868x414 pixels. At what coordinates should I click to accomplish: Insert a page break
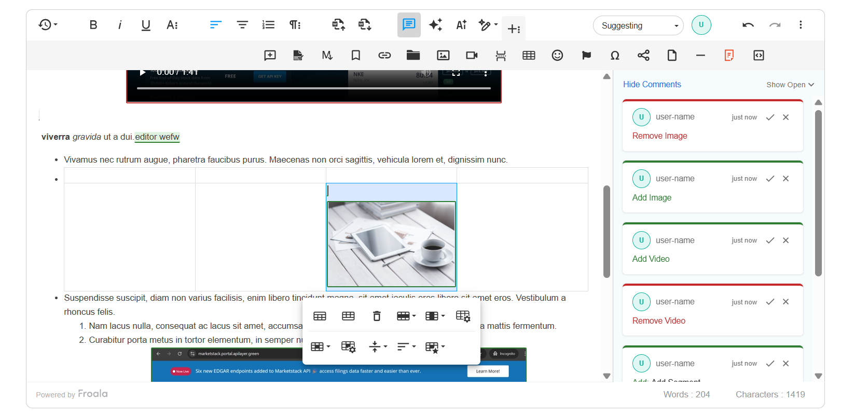[501, 56]
